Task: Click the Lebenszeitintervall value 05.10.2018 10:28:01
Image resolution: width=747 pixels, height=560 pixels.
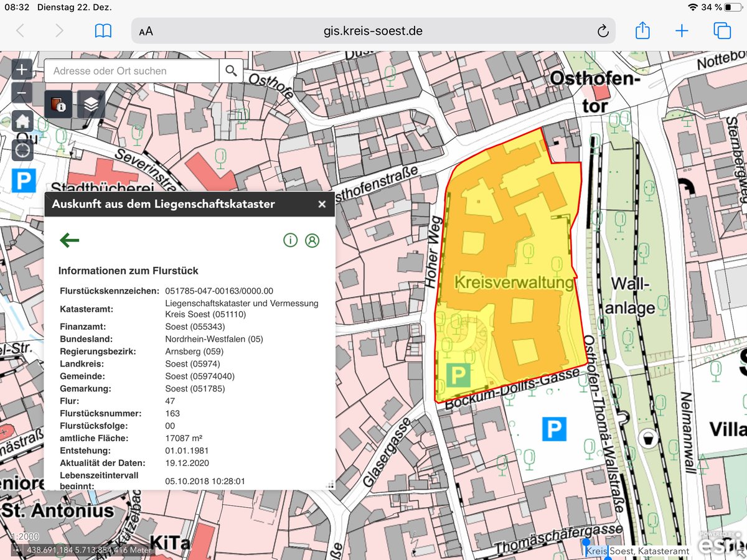Action: pos(205,481)
